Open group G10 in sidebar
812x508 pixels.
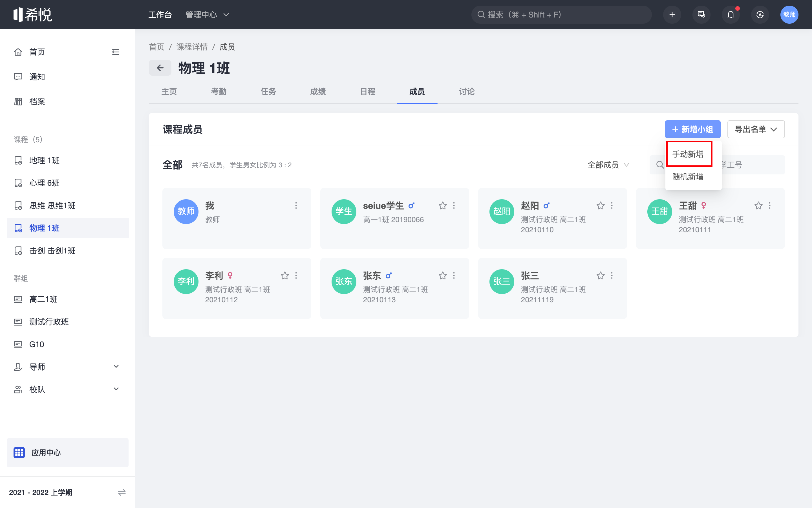click(68, 344)
